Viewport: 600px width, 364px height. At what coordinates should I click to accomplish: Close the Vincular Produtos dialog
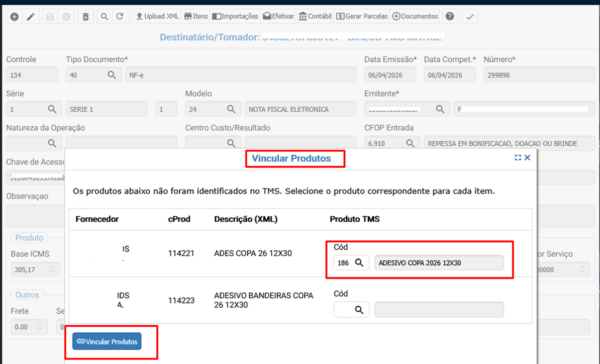(527, 158)
